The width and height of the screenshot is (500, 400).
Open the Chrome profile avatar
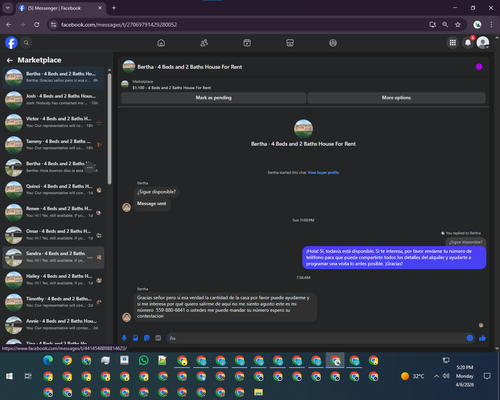pos(477,25)
